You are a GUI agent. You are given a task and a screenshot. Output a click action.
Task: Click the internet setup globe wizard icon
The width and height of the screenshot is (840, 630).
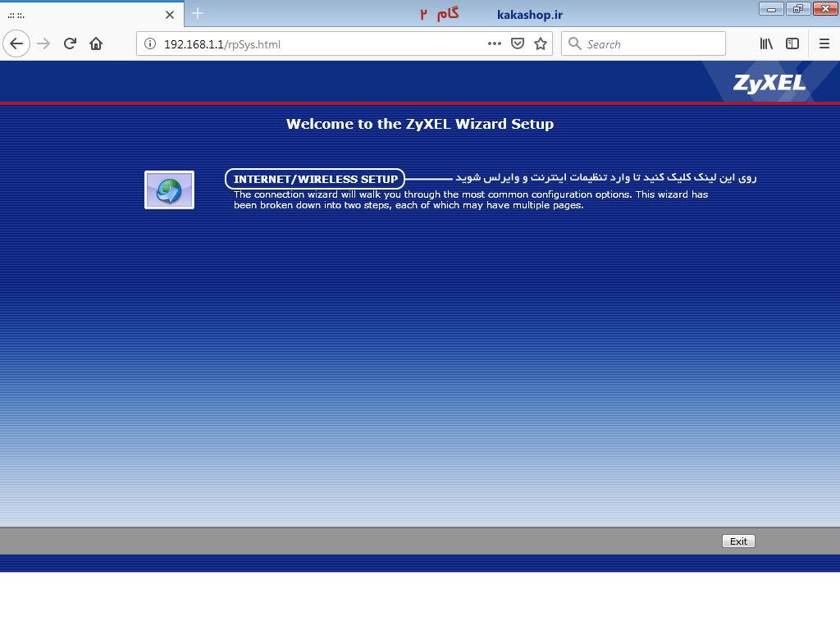point(169,190)
